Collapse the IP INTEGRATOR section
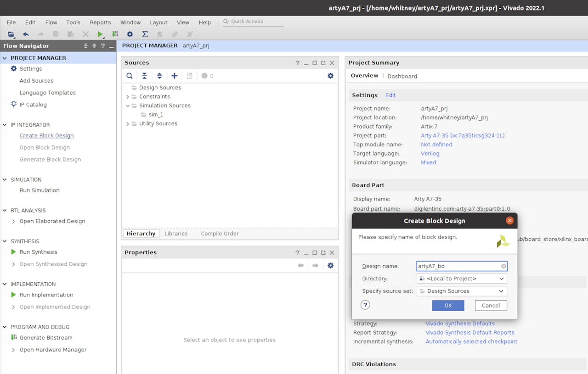Image resolution: width=588 pixels, height=374 pixels. [x=5, y=125]
